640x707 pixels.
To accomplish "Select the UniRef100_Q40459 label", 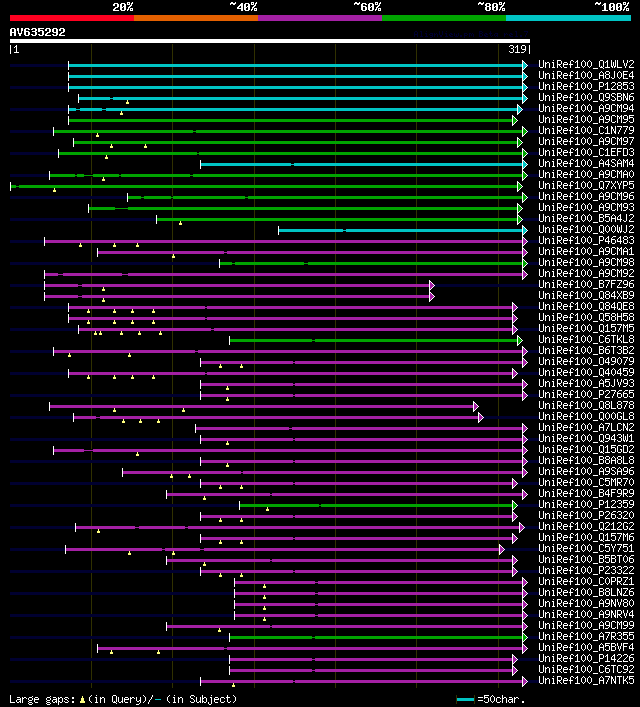I will (x=586, y=373).
